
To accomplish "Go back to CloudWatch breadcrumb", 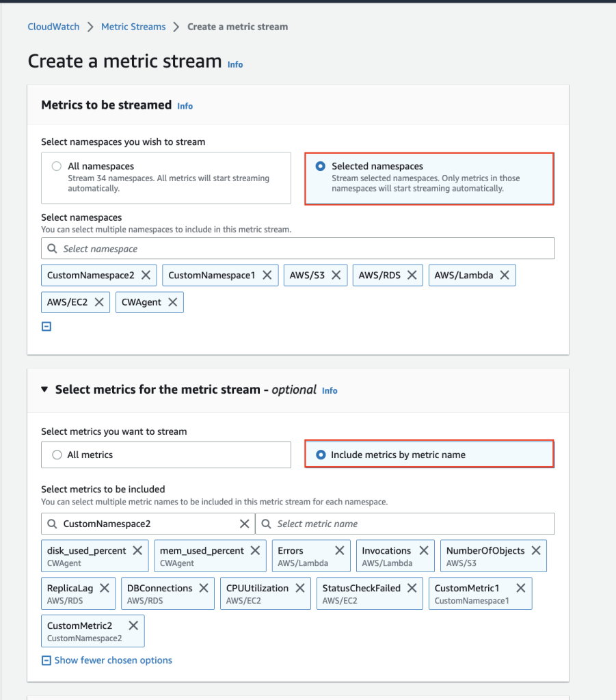I will pos(53,27).
